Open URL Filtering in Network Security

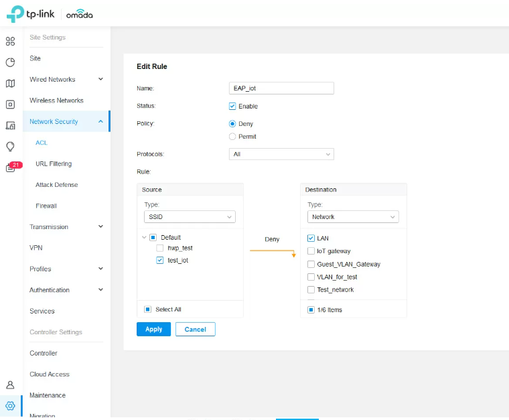click(54, 164)
